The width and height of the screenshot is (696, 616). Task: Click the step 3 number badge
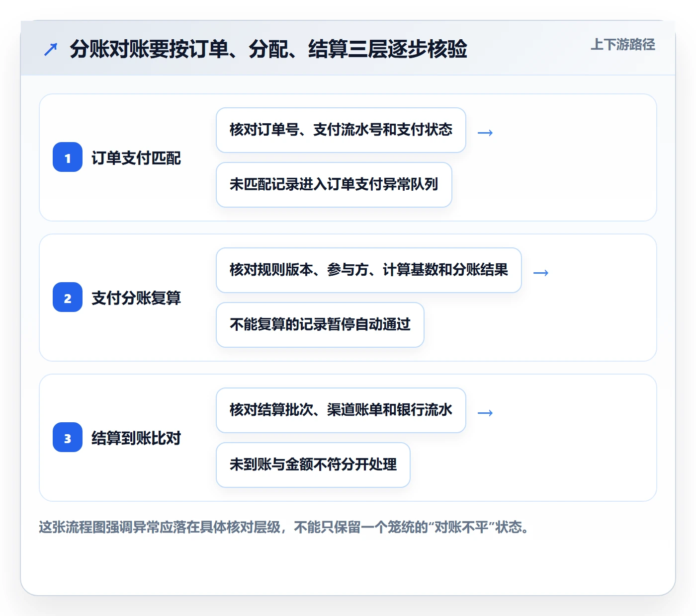coord(68,437)
